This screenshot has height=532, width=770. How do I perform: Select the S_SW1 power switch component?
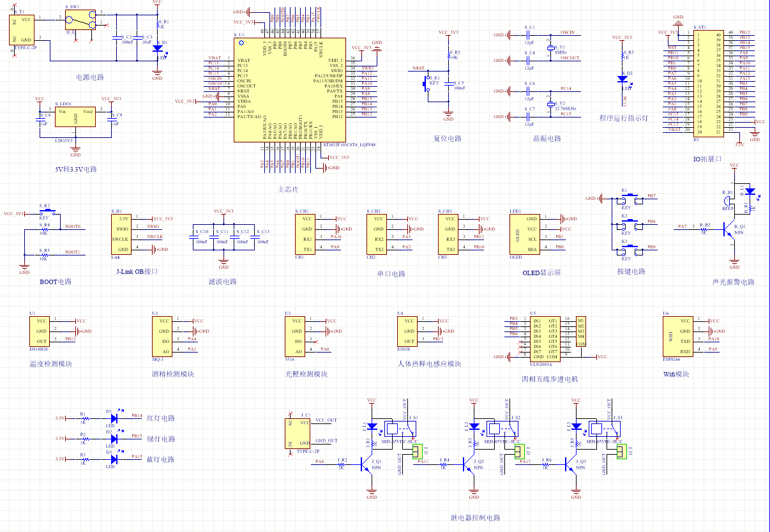(82, 21)
